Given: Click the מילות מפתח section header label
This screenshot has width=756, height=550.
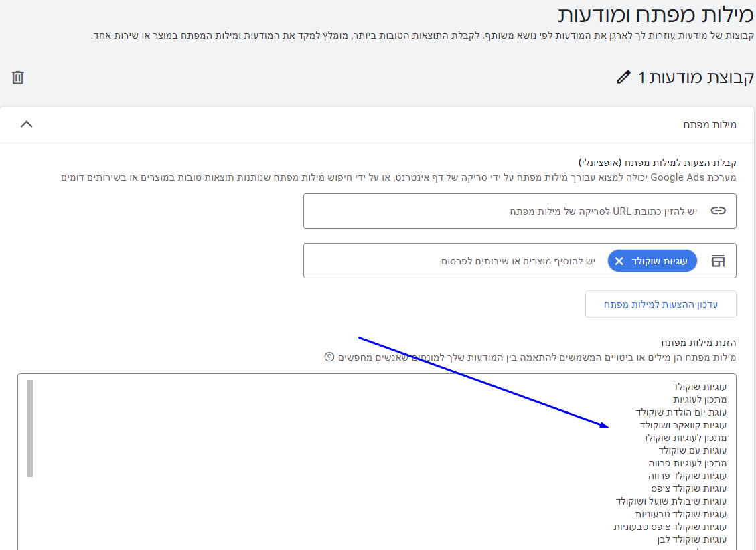Looking at the screenshot, I should tap(709, 125).
